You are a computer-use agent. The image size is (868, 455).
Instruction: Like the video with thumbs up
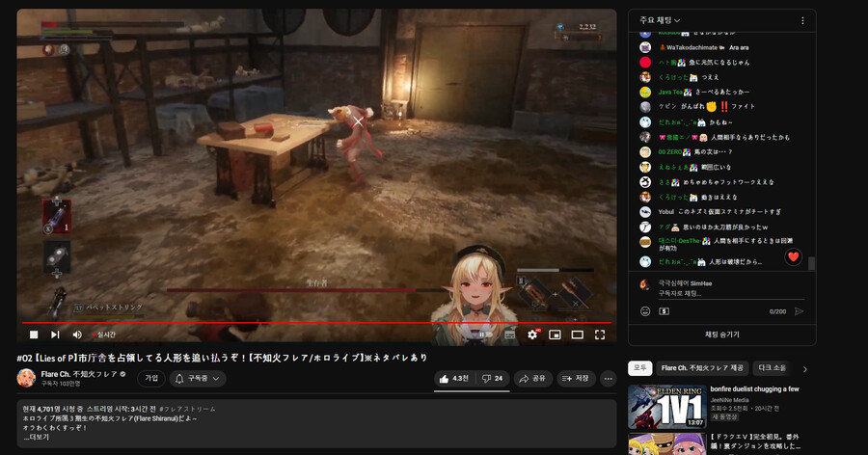coord(454,378)
